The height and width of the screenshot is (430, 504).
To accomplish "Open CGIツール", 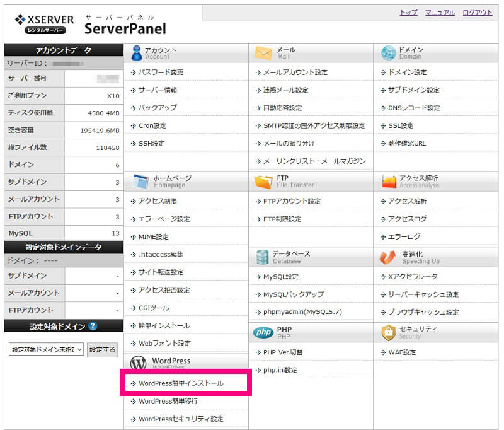I will pos(154,308).
